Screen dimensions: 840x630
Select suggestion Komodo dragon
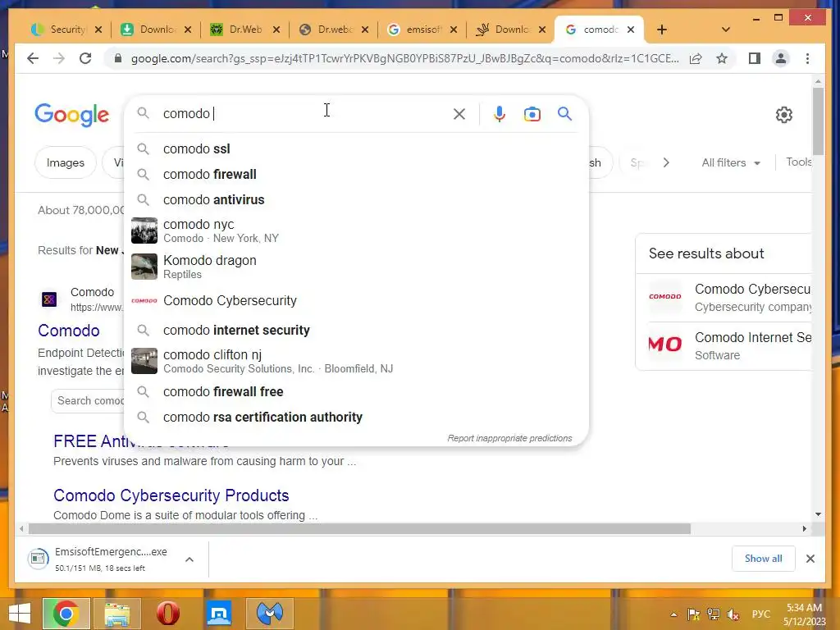click(x=356, y=267)
